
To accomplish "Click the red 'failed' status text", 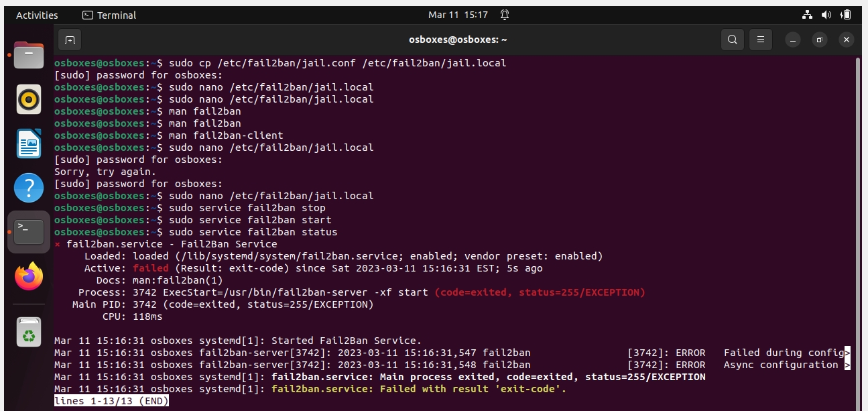I will tap(151, 268).
